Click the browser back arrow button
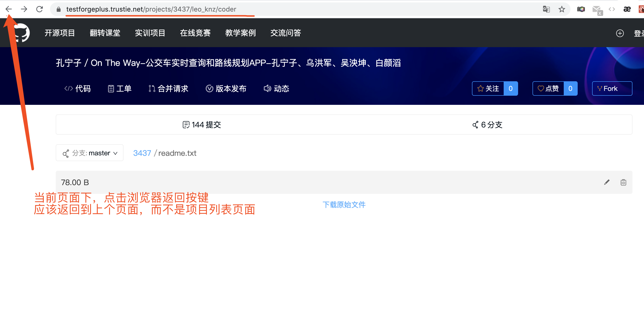The width and height of the screenshot is (644, 327). tap(8, 9)
